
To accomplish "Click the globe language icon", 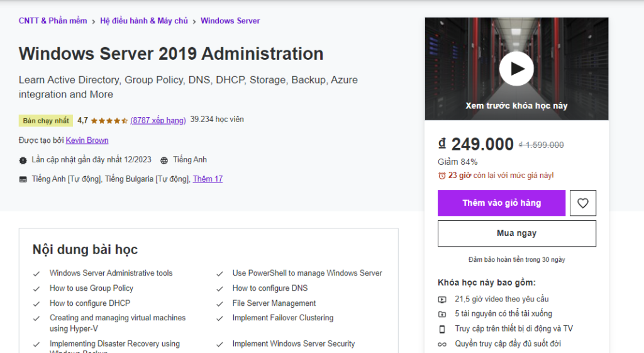I will 164,160.
